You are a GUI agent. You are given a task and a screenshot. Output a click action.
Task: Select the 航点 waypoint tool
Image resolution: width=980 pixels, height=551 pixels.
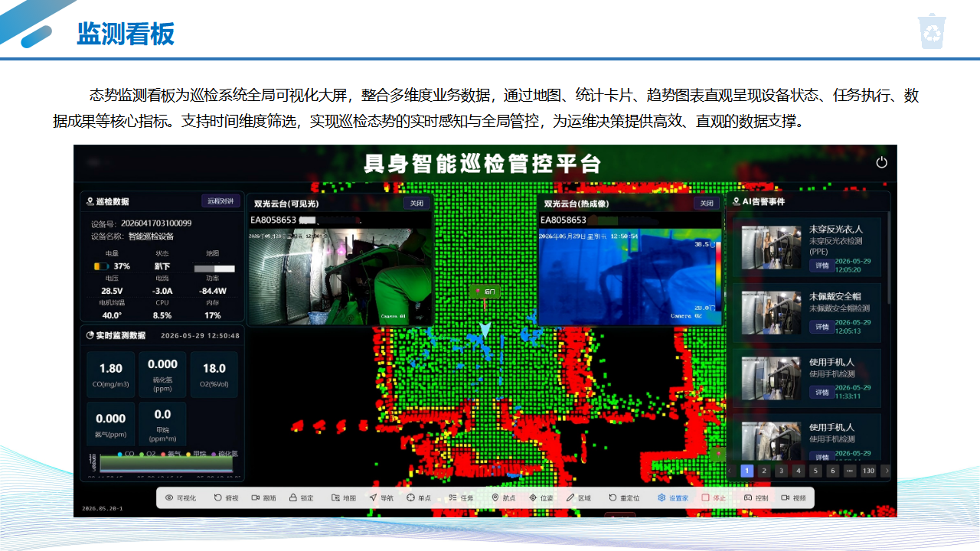pyautogui.click(x=503, y=497)
